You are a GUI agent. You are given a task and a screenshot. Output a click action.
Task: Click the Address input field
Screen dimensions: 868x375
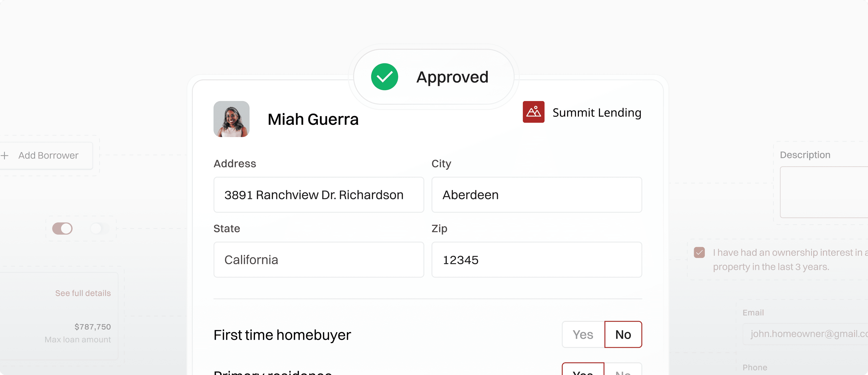(x=318, y=195)
